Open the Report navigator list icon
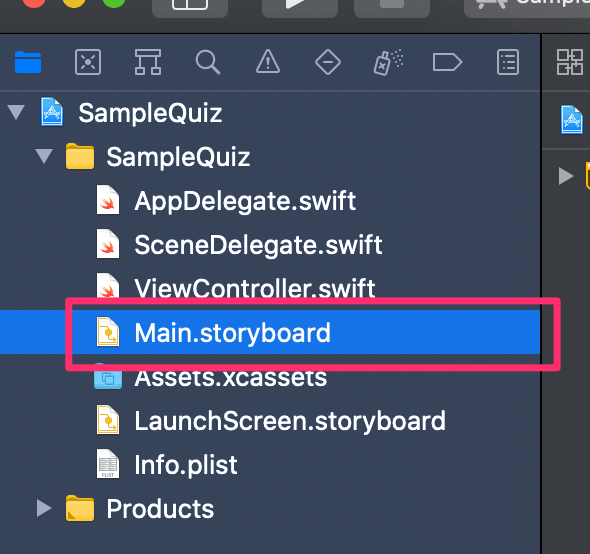 click(508, 62)
